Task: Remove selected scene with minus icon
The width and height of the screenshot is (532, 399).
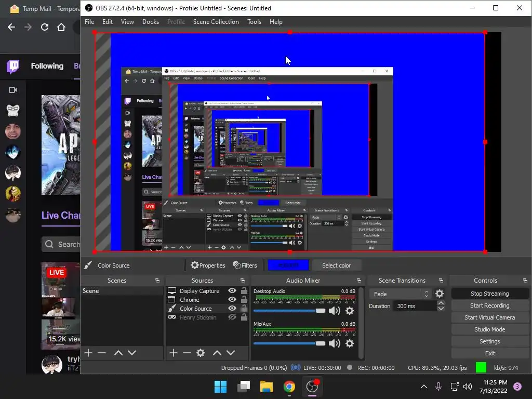Action: click(x=102, y=353)
